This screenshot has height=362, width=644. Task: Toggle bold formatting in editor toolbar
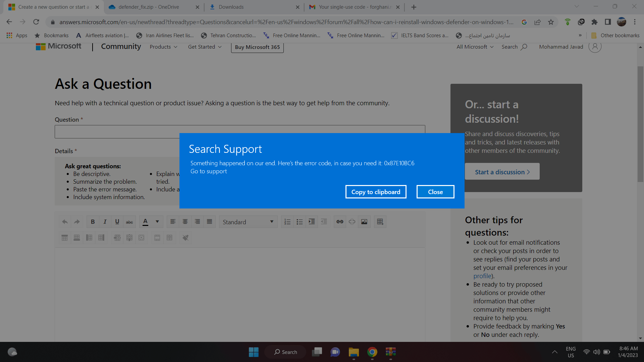93,222
